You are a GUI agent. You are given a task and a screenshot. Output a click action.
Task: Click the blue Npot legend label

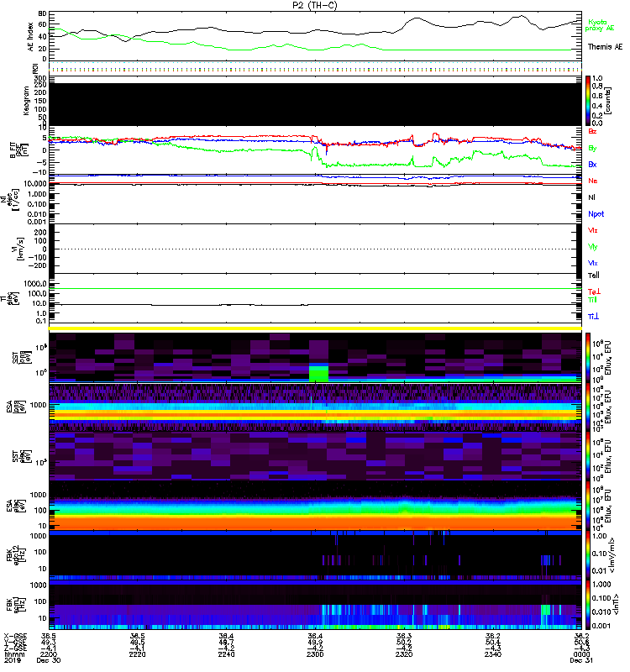pyautogui.click(x=596, y=214)
